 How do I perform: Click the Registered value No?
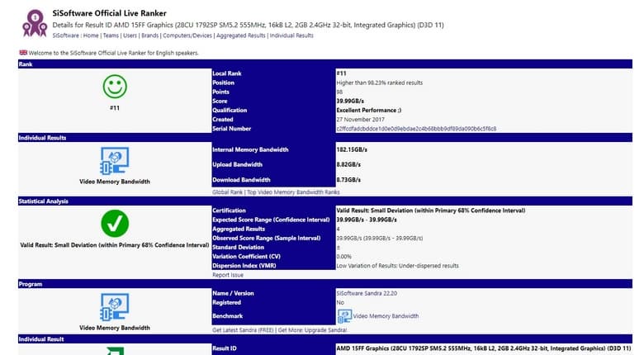point(340,302)
